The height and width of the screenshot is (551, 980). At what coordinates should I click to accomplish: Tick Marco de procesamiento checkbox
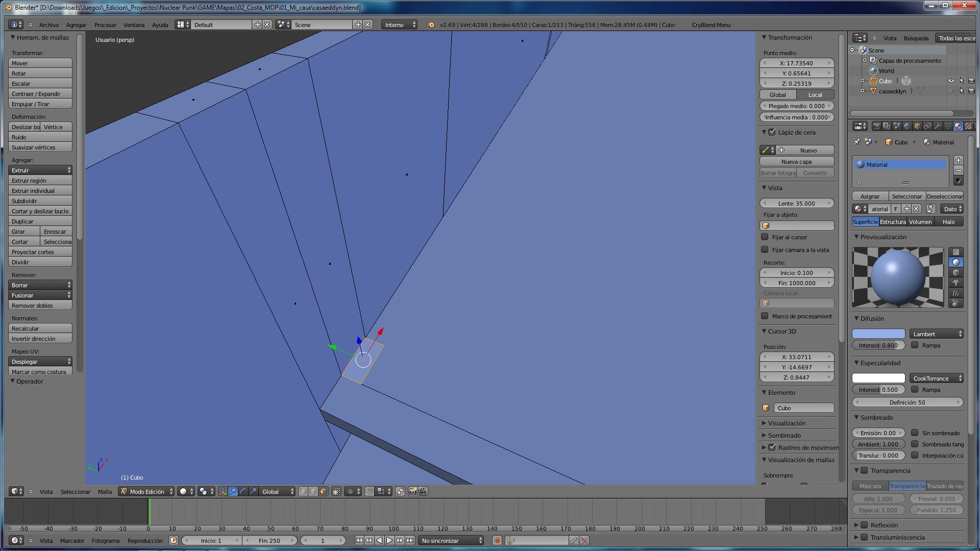point(765,316)
